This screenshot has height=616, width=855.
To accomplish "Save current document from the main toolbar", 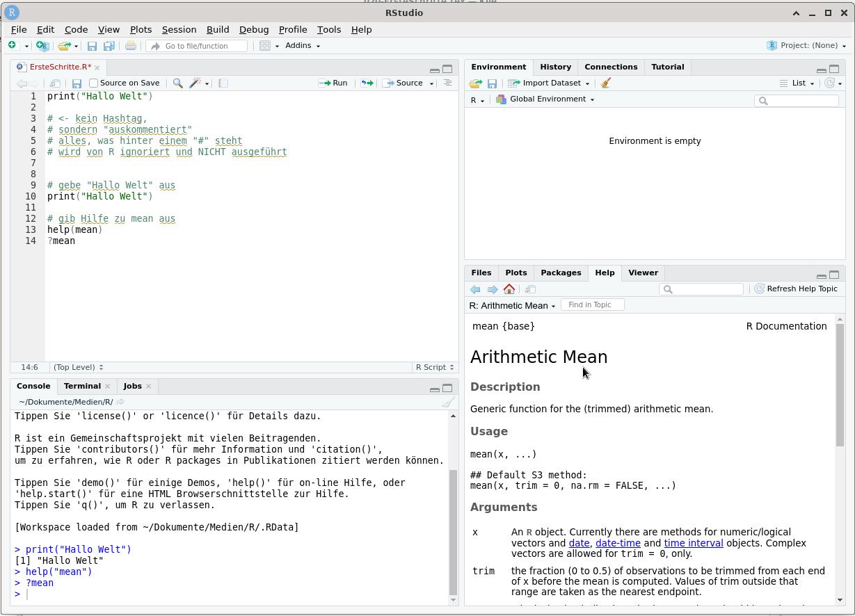I will click(92, 46).
